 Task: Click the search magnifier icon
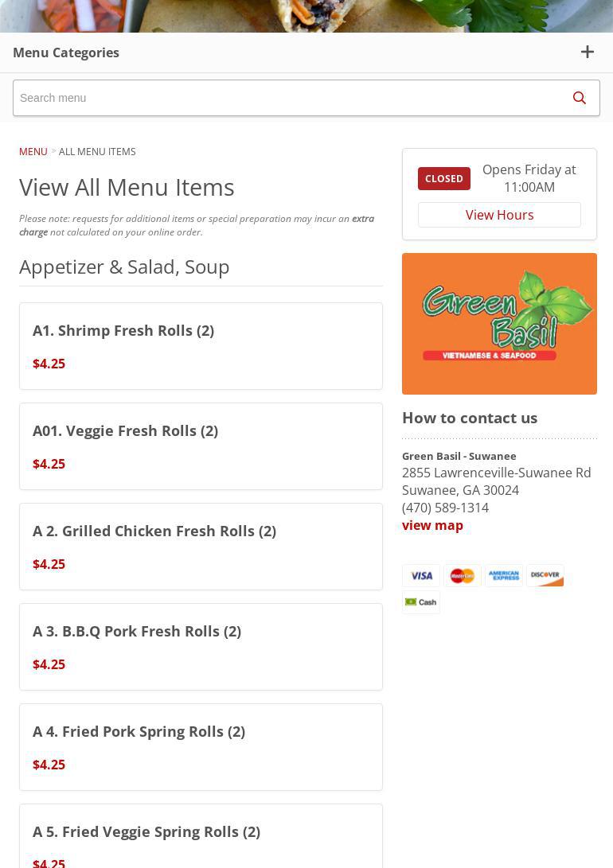(x=580, y=98)
